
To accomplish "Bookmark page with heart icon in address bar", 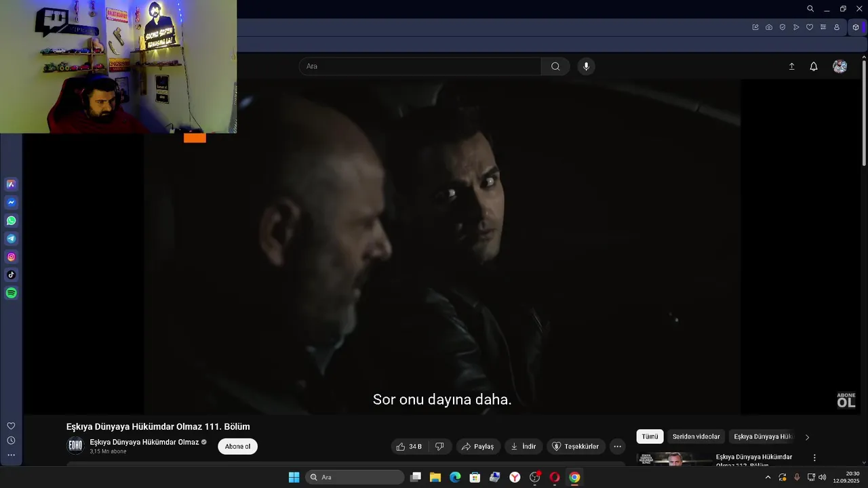I will [810, 27].
